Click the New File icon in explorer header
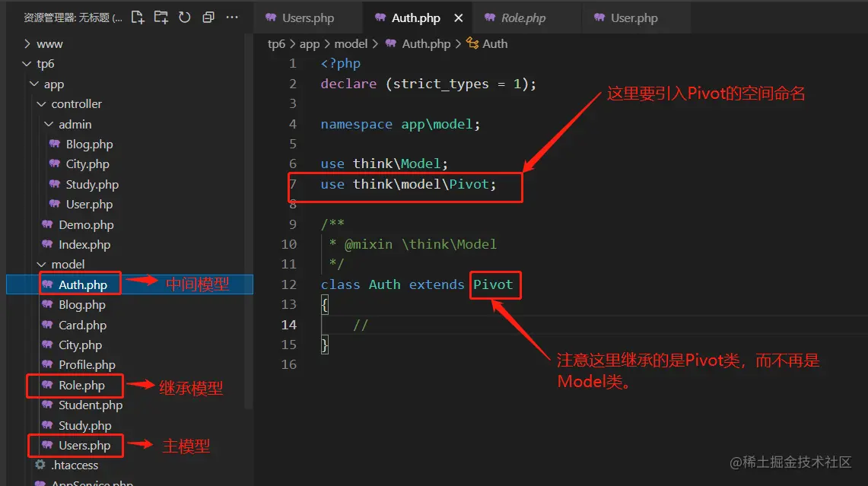868x486 pixels. click(x=138, y=17)
